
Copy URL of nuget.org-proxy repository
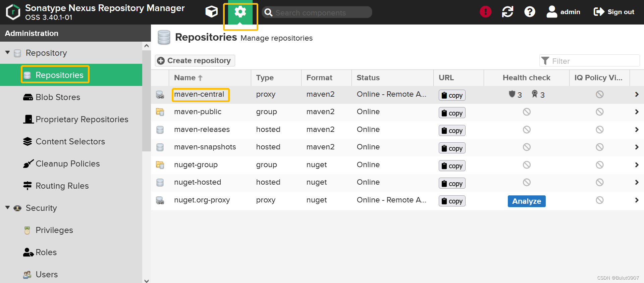[x=452, y=201]
